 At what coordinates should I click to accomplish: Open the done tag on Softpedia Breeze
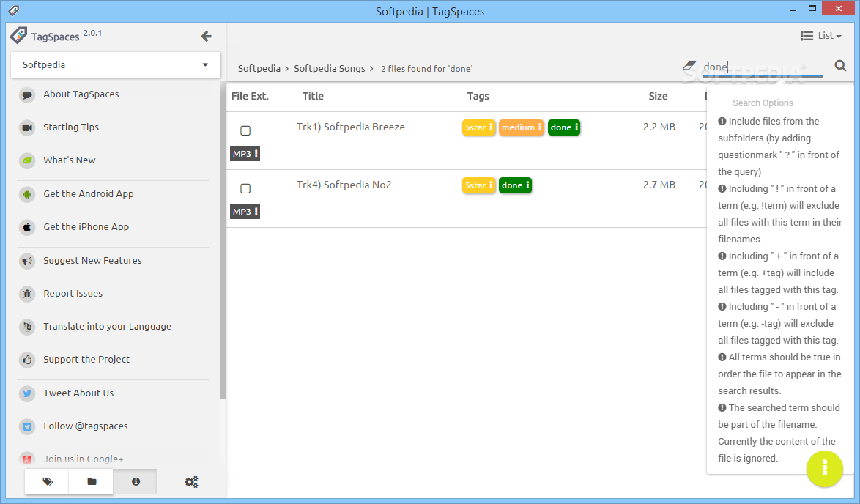(564, 127)
